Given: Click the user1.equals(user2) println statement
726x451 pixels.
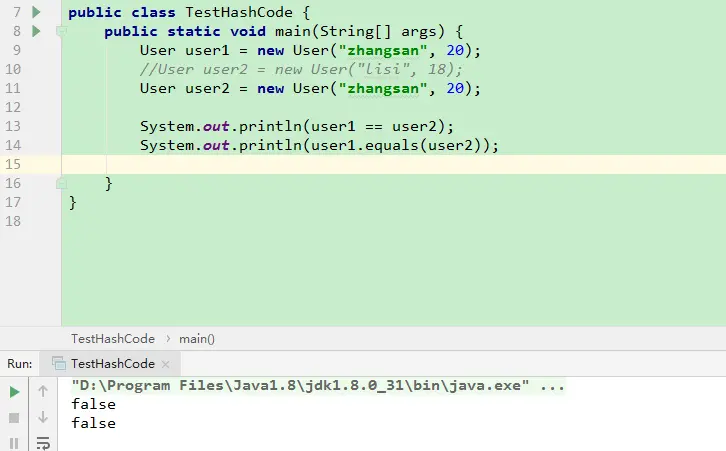Looking at the screenshot, I should 319,145.
